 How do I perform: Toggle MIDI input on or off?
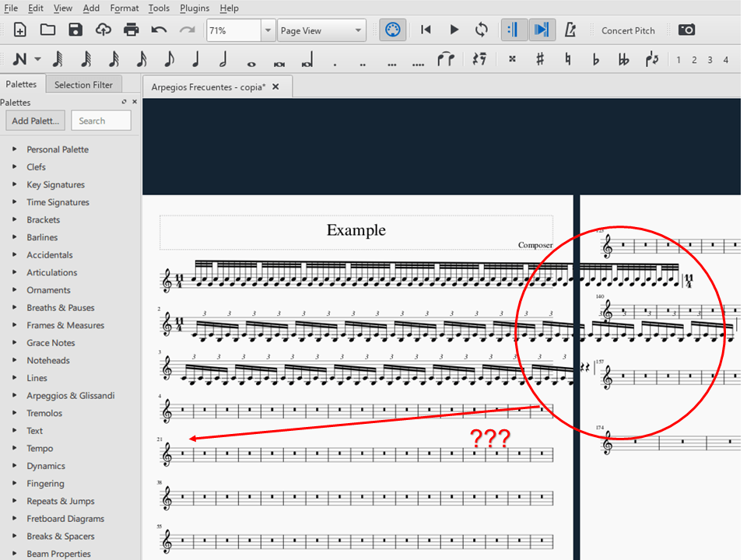pyautogui.click(x=392, y=30)
